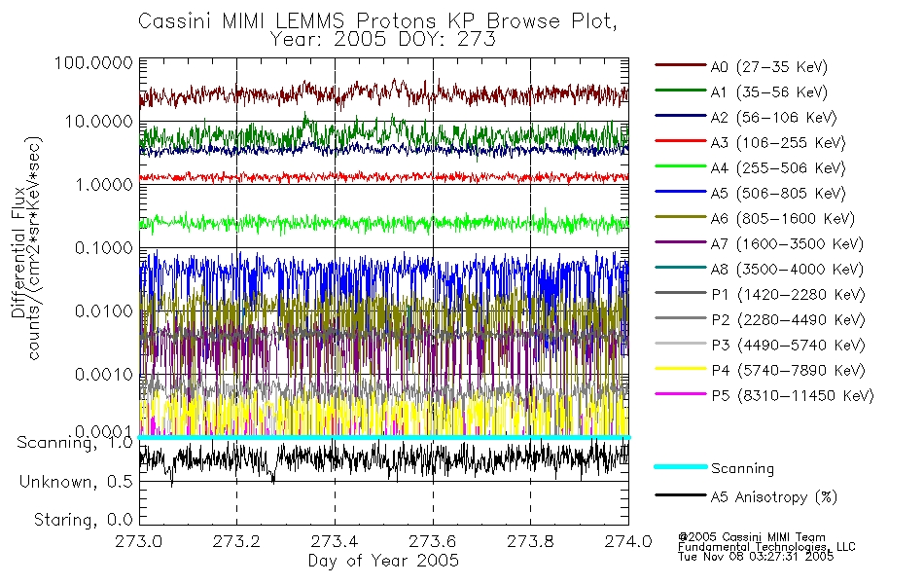The width and height of the screenshot is (924, 584).
Task: Click the 273.8 x-axis tick label
Action: tap(530, 541)
